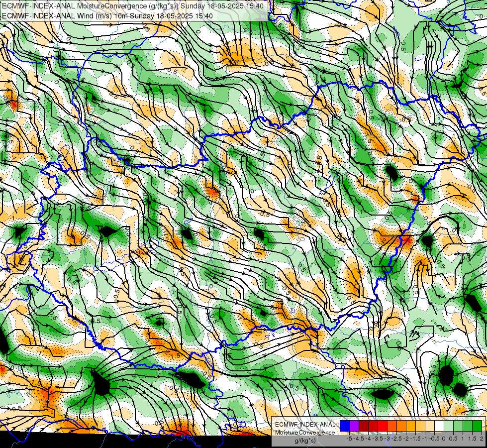Select the dark maroon swatch after purple
The width and height of the screenshot is (487, 448).
pos(364,426)
